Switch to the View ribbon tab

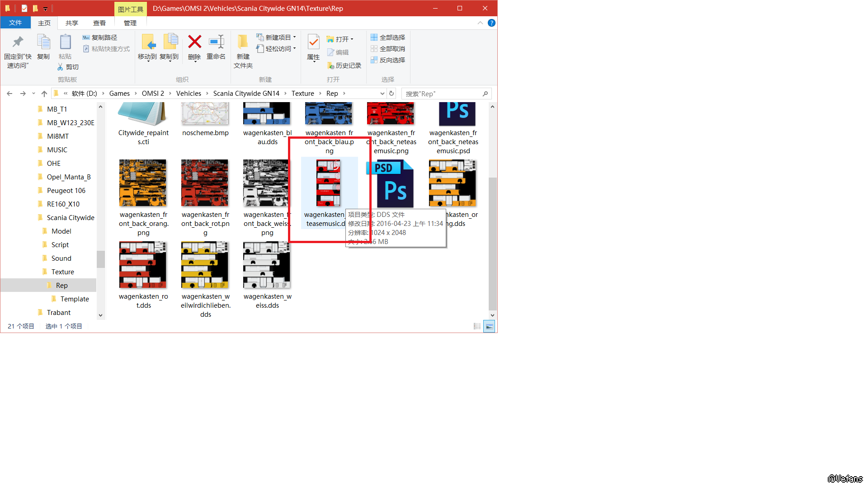click(x=99, y=23)
